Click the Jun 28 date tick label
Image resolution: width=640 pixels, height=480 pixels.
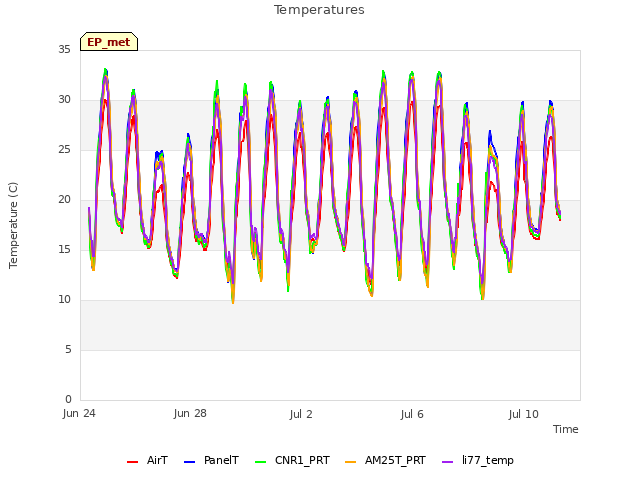[190, 414]
